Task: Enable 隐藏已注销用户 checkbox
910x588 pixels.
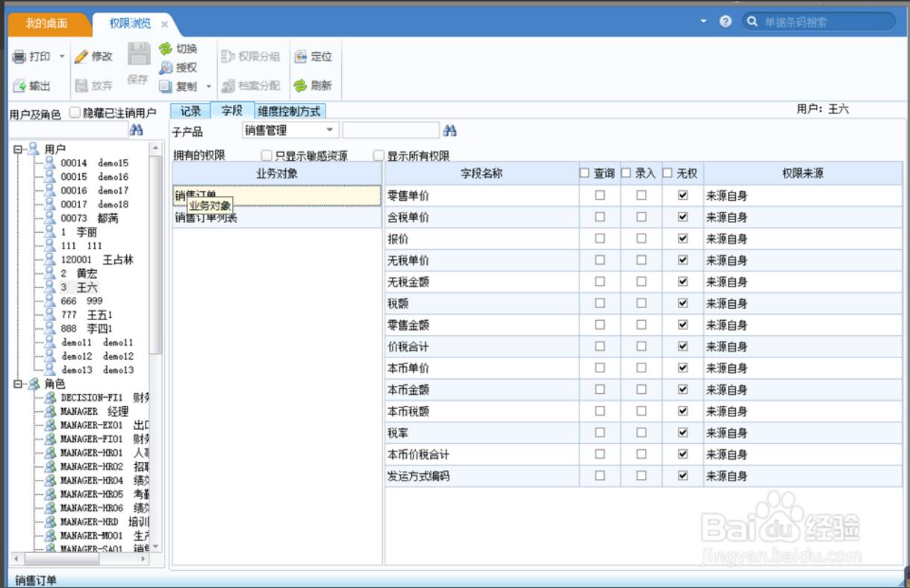Action: pos(75,113)
